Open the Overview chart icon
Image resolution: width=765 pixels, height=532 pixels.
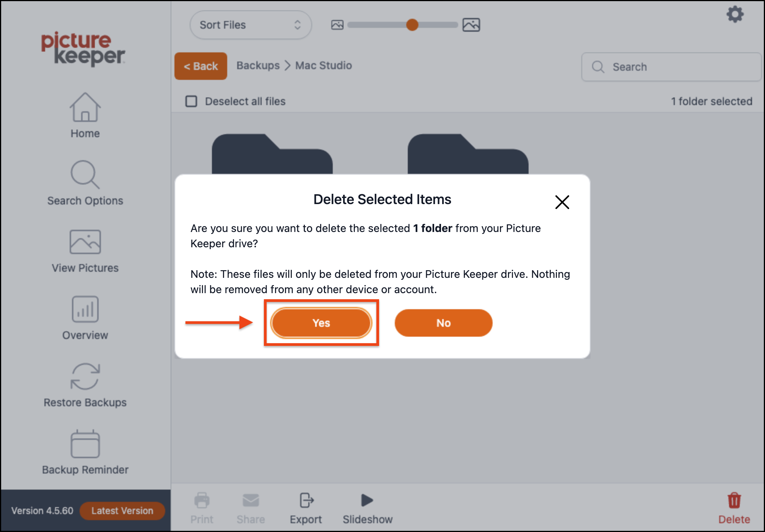click(x=85, y=309)
